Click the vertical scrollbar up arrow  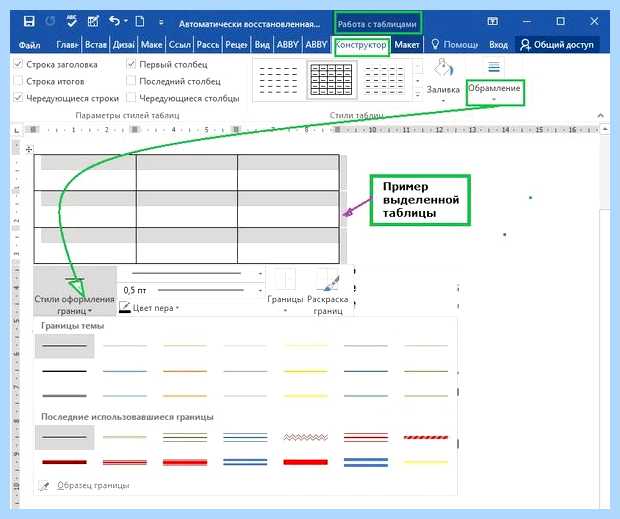(605, 129)
